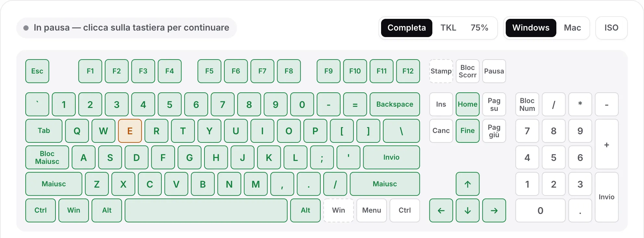
Task: Switch to the TKL keyboard size
Action: [x=448, y=28]
